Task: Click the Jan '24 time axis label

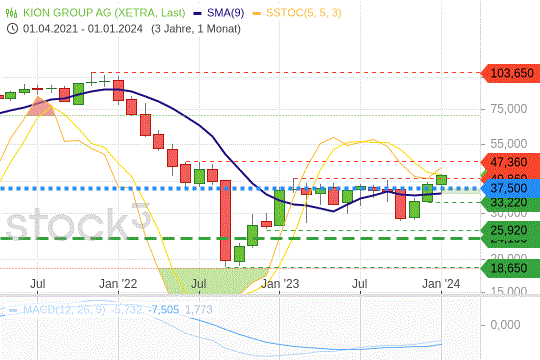Action: point(441,284)
